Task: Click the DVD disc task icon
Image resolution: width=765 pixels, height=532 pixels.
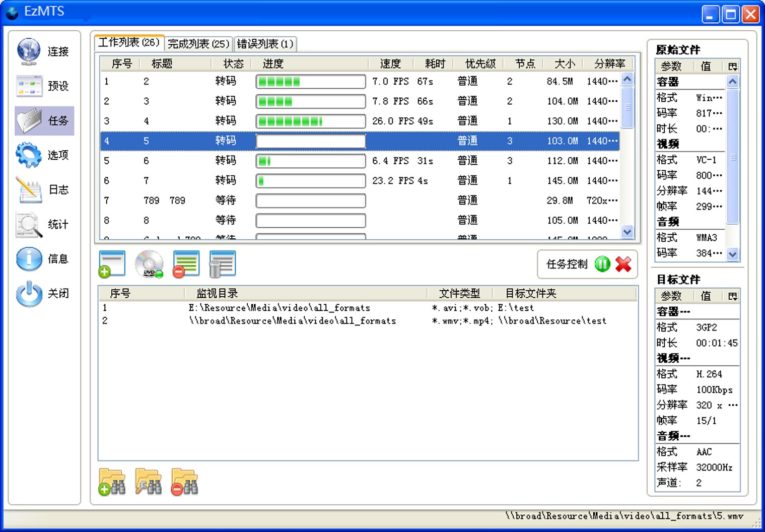Action: coord(149,264)
